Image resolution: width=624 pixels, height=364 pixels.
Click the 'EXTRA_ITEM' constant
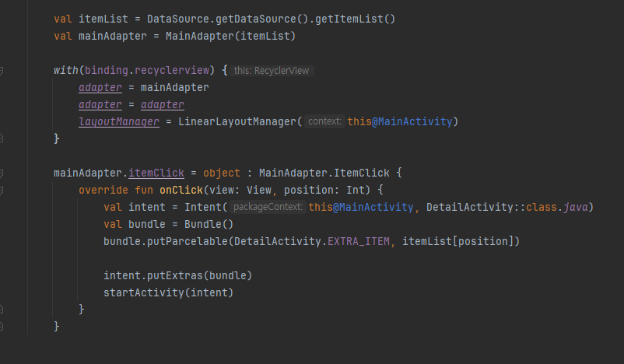pos(359,241)
